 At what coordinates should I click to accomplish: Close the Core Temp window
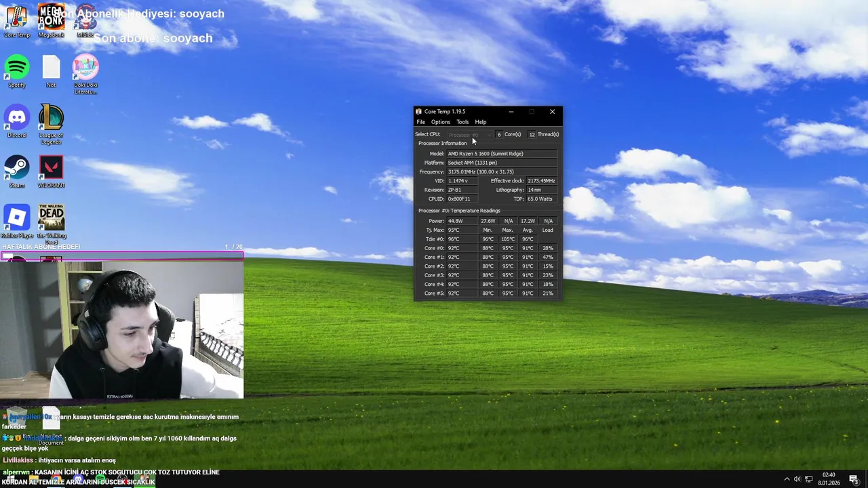click(x=552, y=111)
